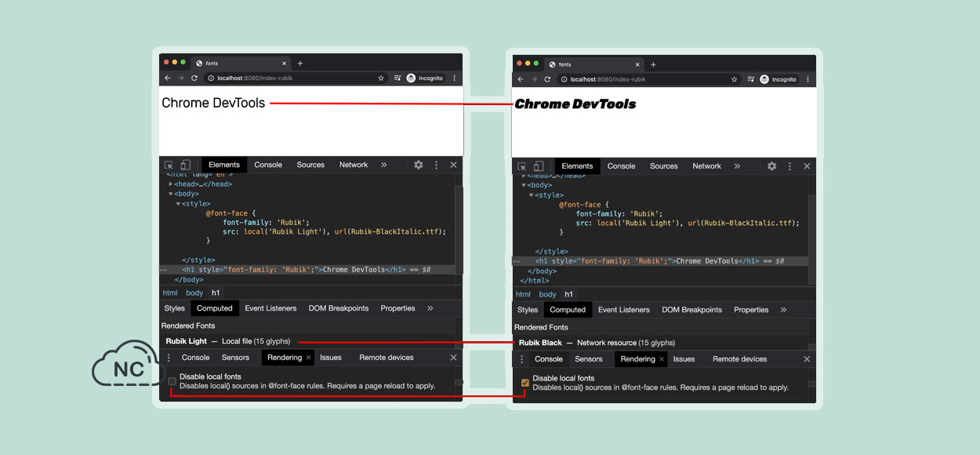The image size is (980, 455).
Task: Click Incognito profile badge in left window
Action: tap(426, 78)
